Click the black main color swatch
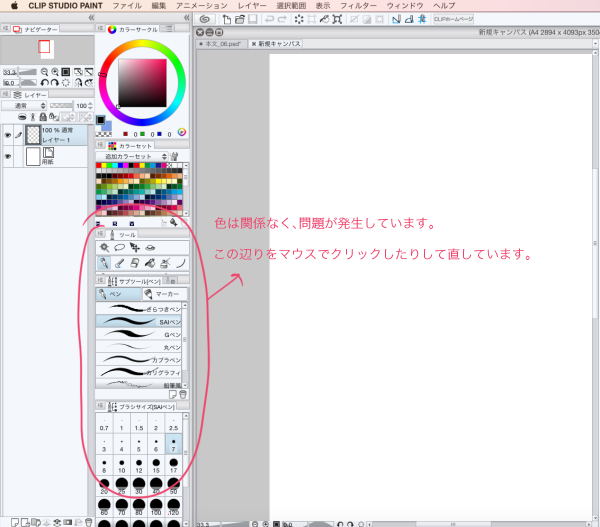Viewport: 600px width, 527px height. 100,120
